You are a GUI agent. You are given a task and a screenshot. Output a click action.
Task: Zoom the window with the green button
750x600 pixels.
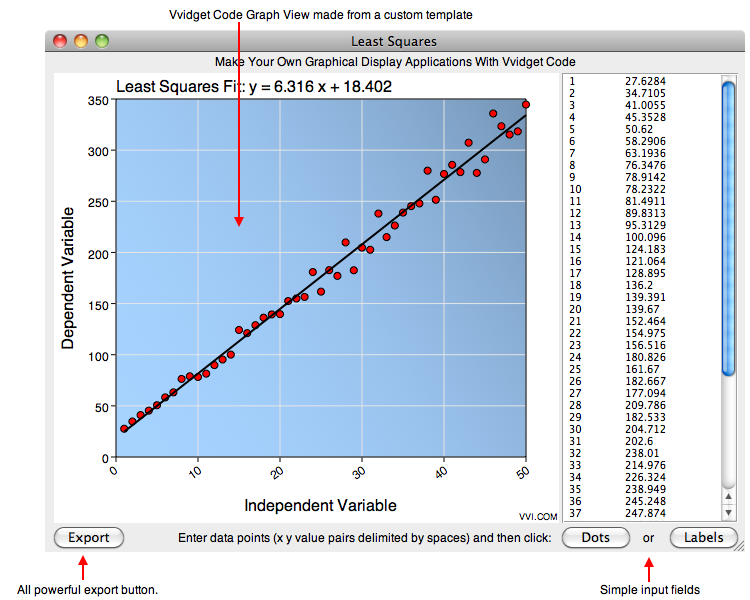(x=101, y=42)
